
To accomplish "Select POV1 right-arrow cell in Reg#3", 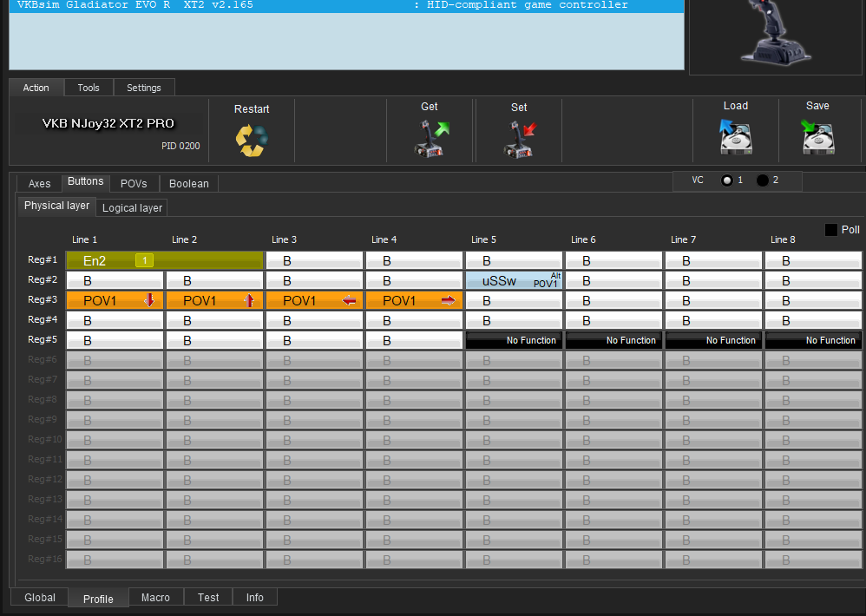I will (414, 300).
